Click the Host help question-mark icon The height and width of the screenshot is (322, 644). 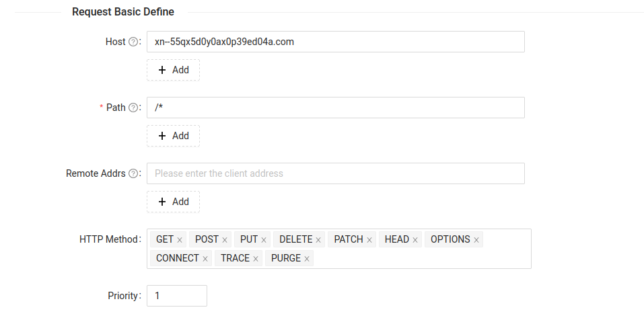click(x=133, y=42)
